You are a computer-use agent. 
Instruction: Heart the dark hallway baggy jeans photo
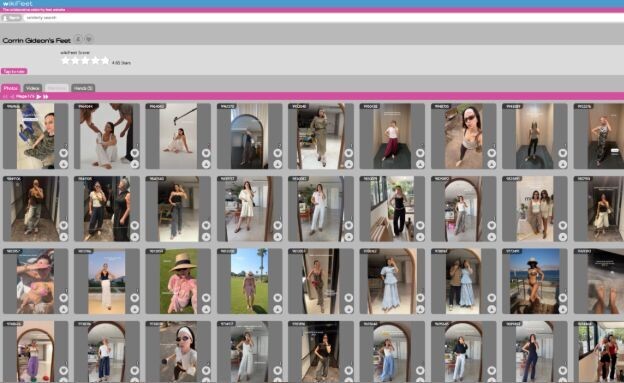(x=63, y=225)
